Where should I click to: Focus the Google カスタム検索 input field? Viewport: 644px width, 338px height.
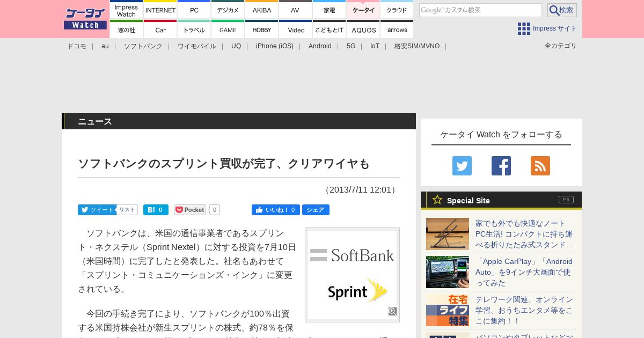click(x=480, y=10)
